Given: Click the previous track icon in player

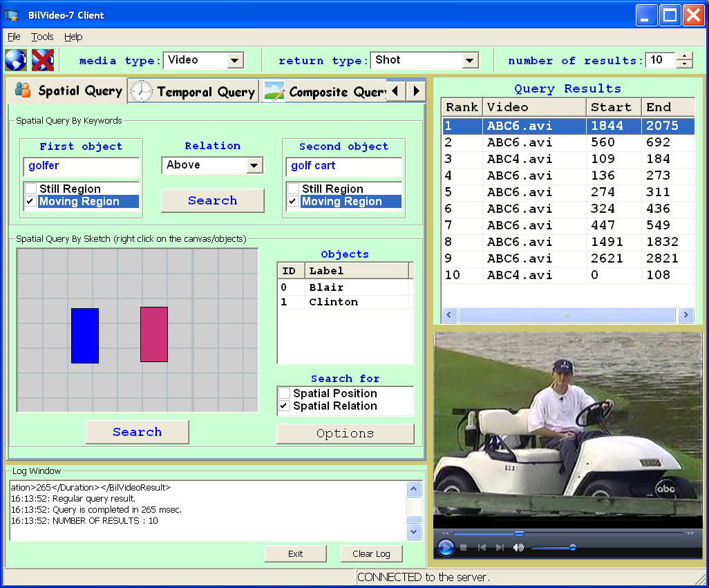Looking at the screenshot, I should click(482, 548).
